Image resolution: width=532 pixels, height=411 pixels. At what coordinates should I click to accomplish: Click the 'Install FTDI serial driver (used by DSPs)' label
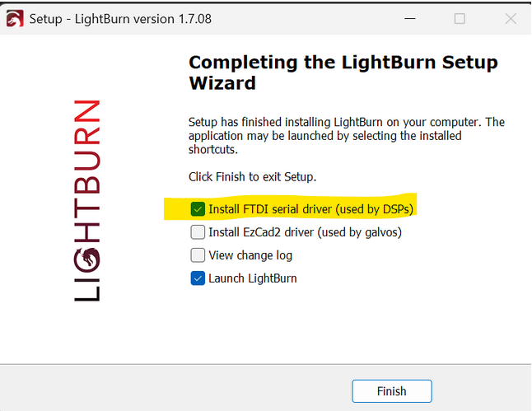[x=310, y=209]
